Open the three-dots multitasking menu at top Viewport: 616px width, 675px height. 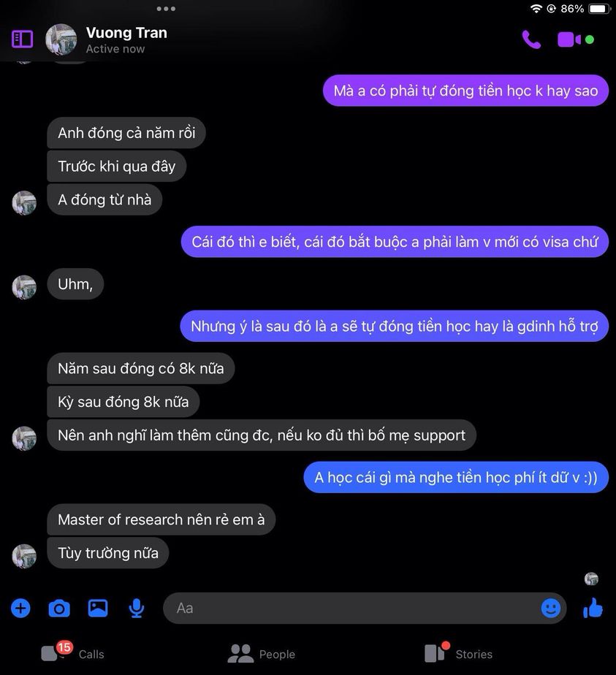pyautogui.click(x=166, y=9)
